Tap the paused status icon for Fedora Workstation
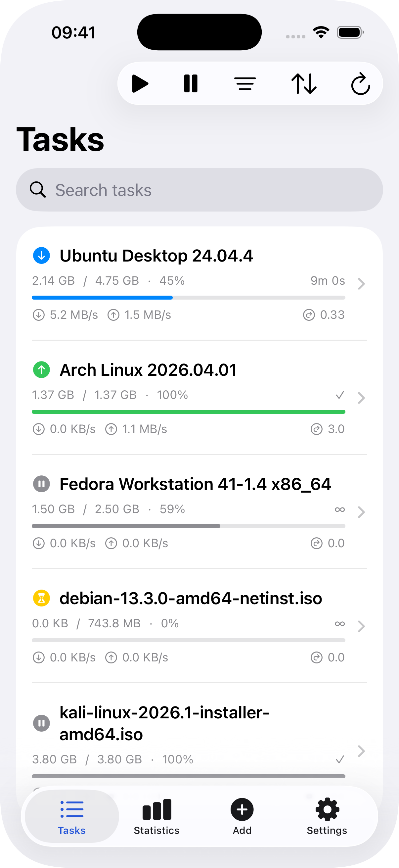The image size is (399, 868). click(41, 484)
